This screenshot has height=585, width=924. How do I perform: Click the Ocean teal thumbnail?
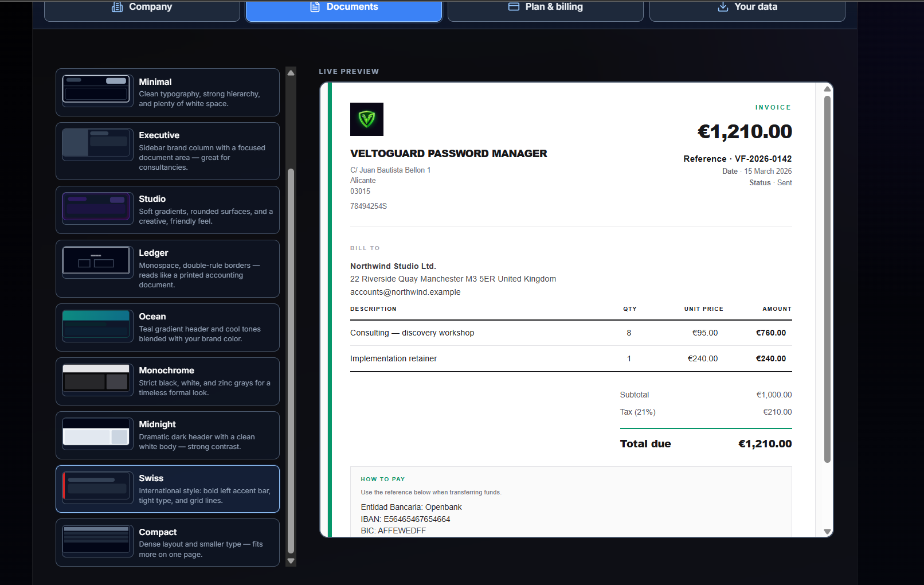(97, 326)
